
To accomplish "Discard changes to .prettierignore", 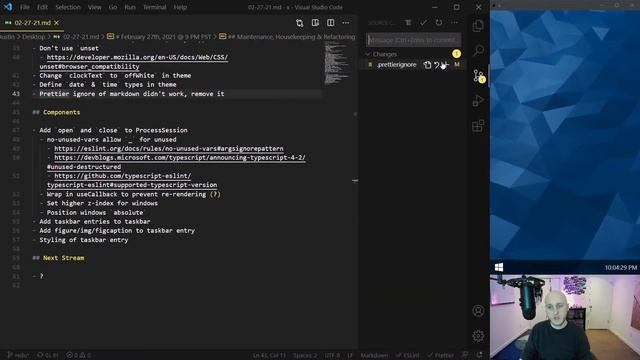I will pyautogui.click(x=436, y=65).
